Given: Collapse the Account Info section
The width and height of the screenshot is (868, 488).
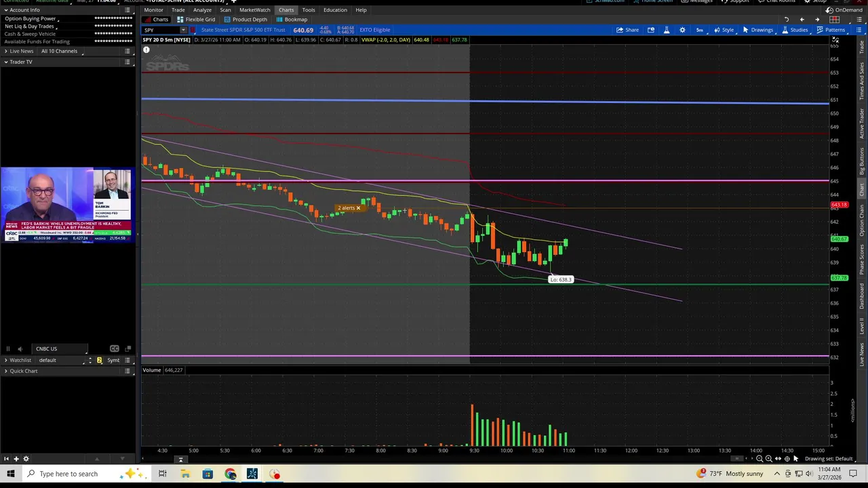Looking at the screenshot, I should coord(5,10).
